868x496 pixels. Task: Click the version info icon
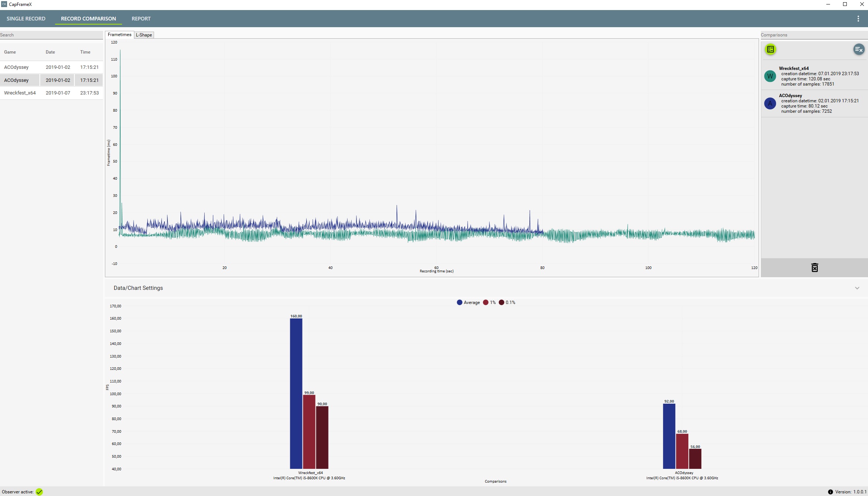coord(830,492)
